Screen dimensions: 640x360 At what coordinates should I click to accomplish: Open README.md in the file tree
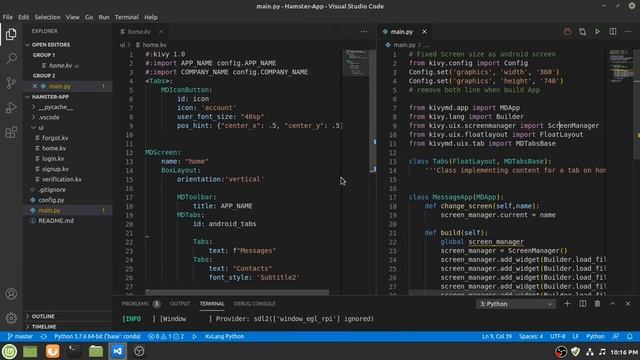[x=56, y=220]
